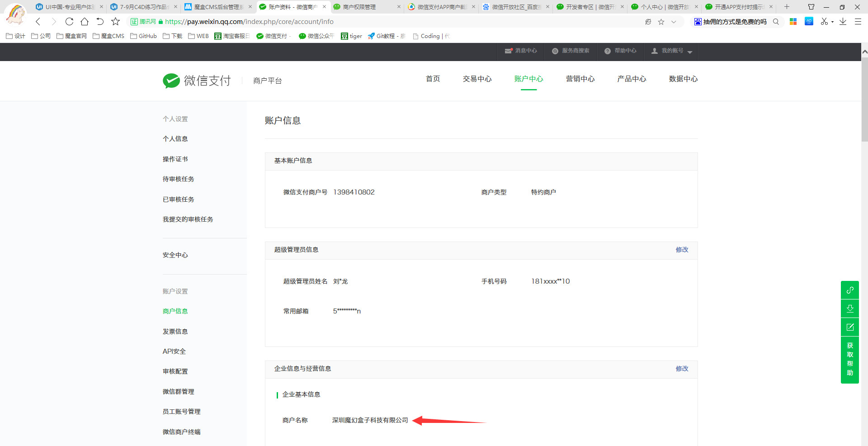The width and height of the screenshot is (868, 446).
Task: Expand the address bar history dropdown
Action: (674, 22)
